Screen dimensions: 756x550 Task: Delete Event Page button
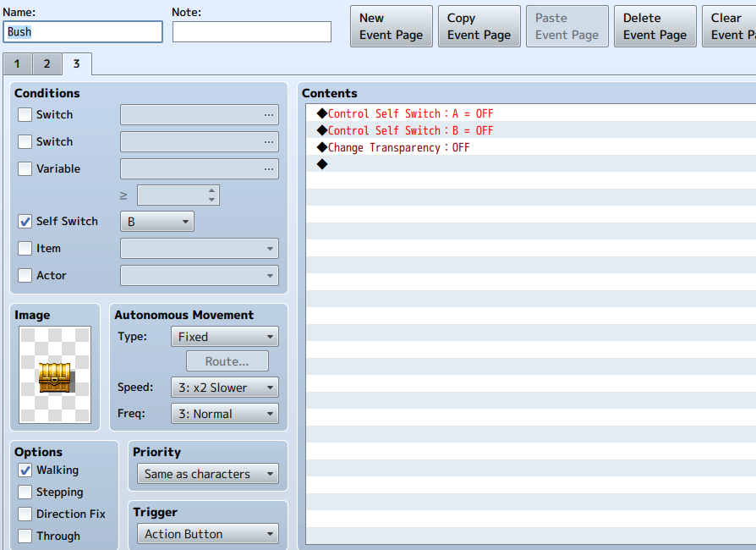tap(655, 26)
